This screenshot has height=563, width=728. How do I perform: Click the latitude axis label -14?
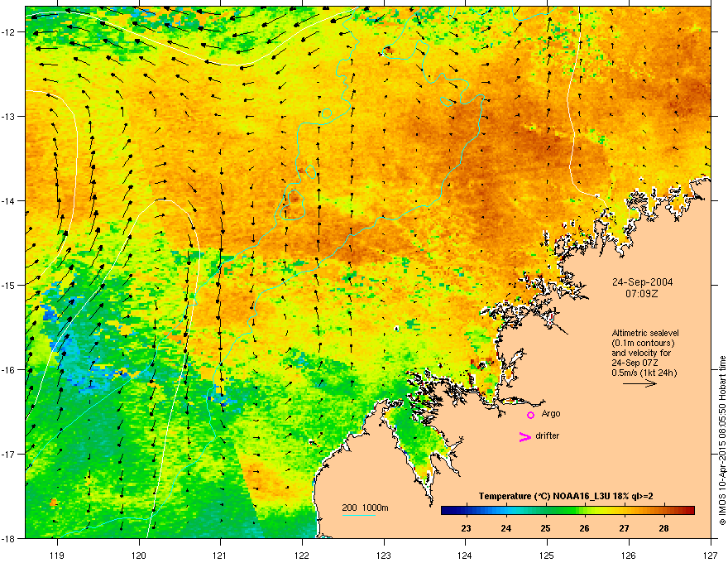[x=9, y=200]
